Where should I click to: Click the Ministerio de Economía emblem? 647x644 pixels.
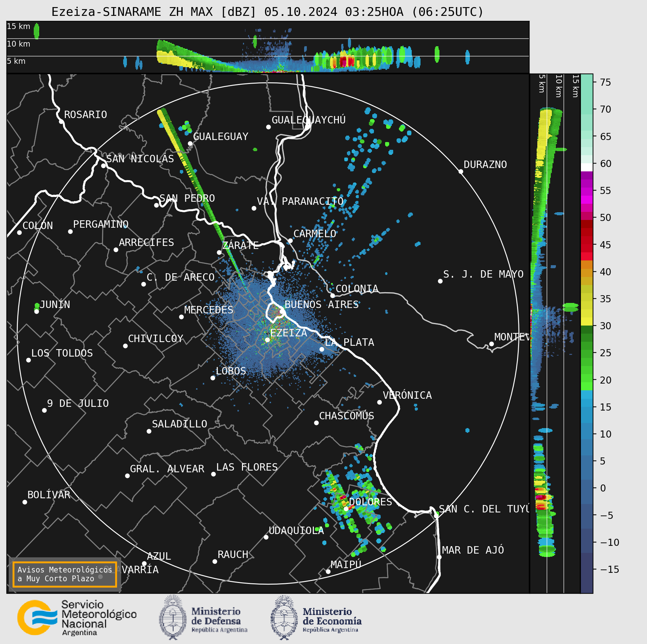click(x=284, y=617)
